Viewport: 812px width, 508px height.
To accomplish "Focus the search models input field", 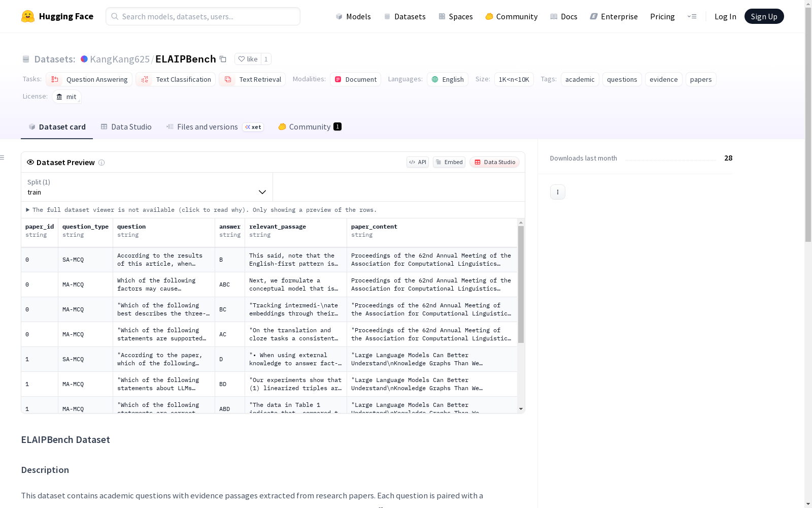I will click(203, 16).
